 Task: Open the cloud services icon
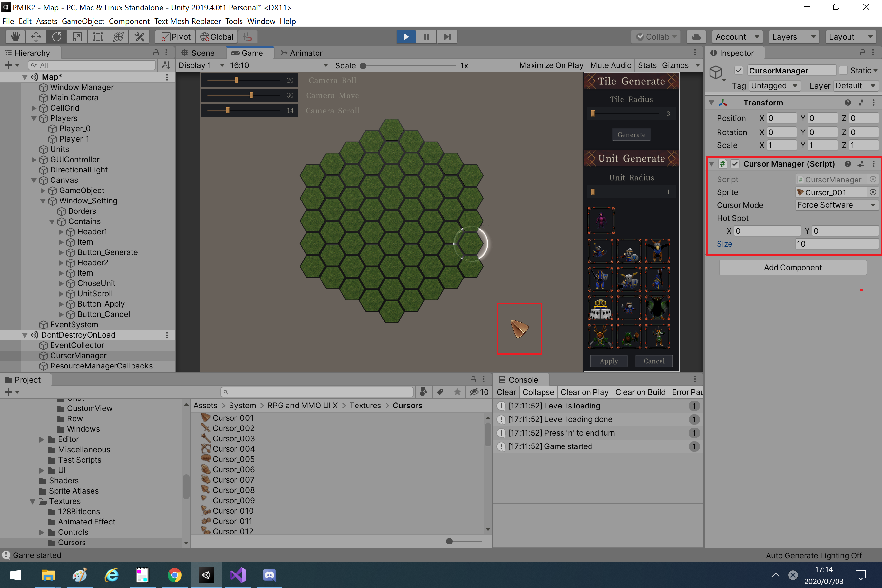pyautogui.click(x=696, y=37)
